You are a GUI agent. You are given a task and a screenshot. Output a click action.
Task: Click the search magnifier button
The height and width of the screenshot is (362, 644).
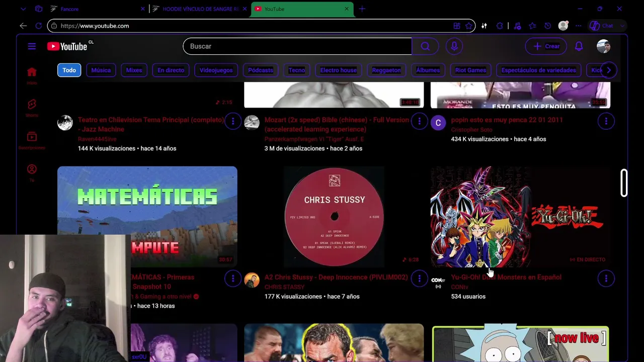pyautogui.click(x=425, y=46)
